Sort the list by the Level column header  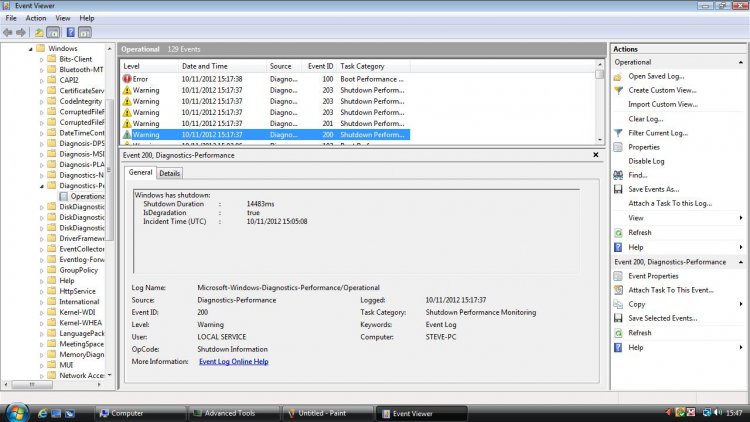tap(148, 66)
